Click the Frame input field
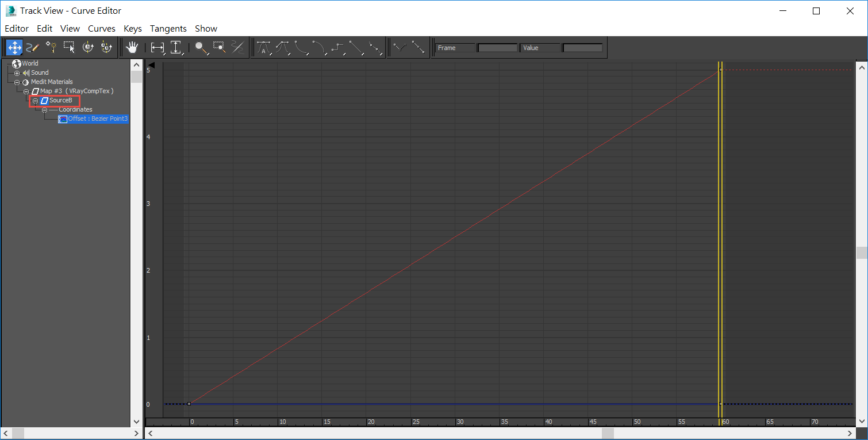Screen dimensions: 868x440 [498, 48]
